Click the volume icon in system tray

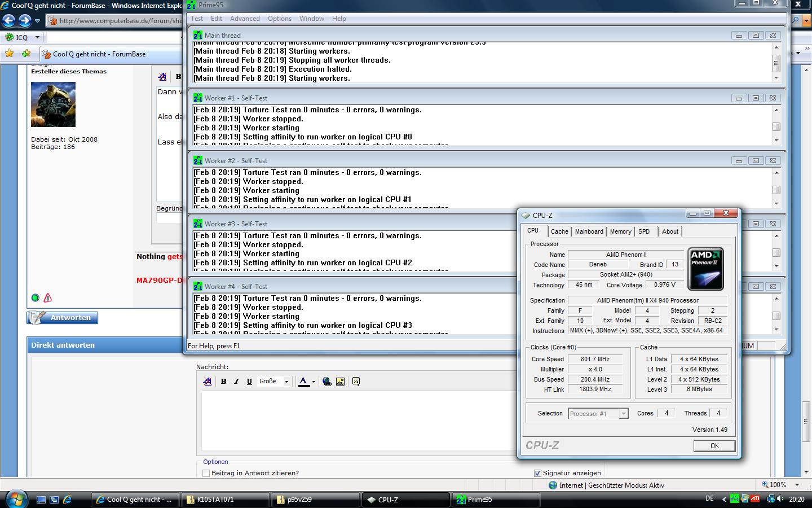(x=779, y=499)
